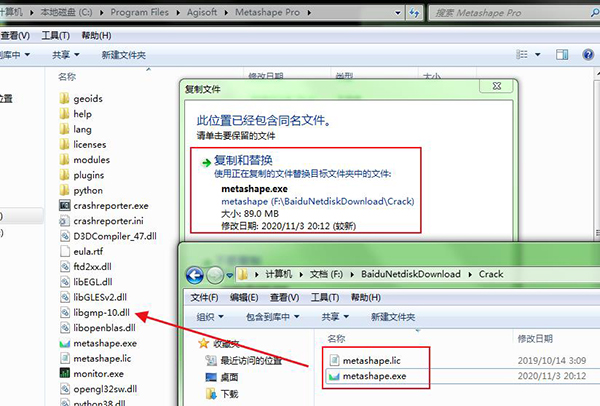Open 帮助(H) menu in main window
Viewport: 600px width, 406px height.
pos(96,36)
